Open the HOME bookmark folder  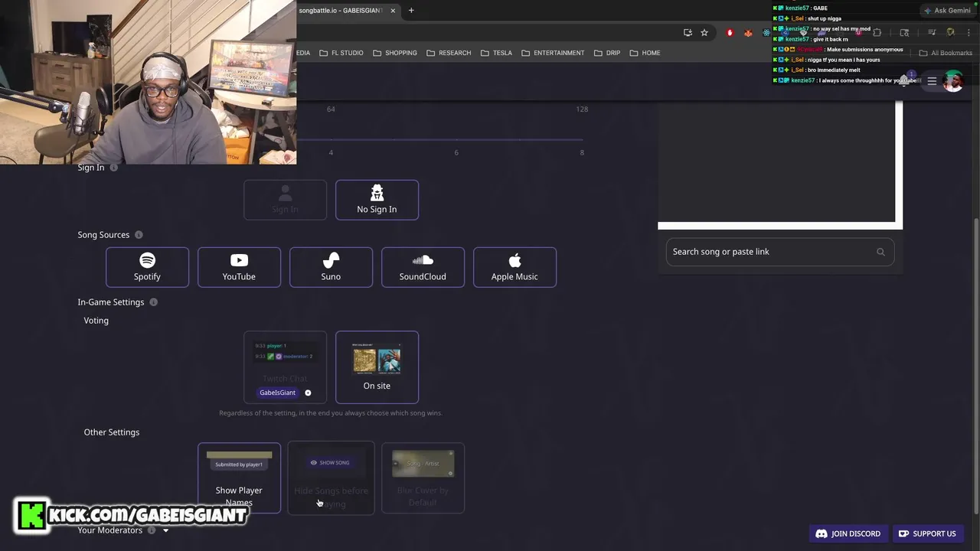pyautogui.click(x=645, y=53)
